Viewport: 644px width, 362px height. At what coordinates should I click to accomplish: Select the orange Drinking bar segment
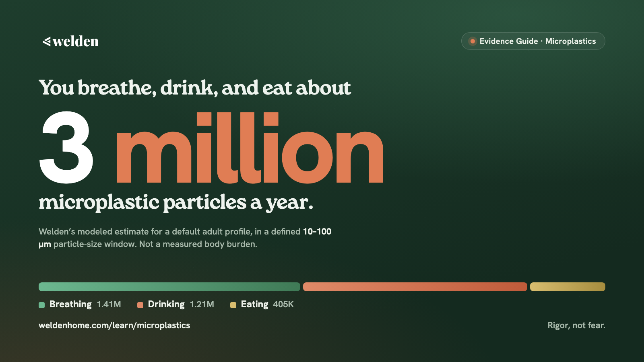[415, 287]
